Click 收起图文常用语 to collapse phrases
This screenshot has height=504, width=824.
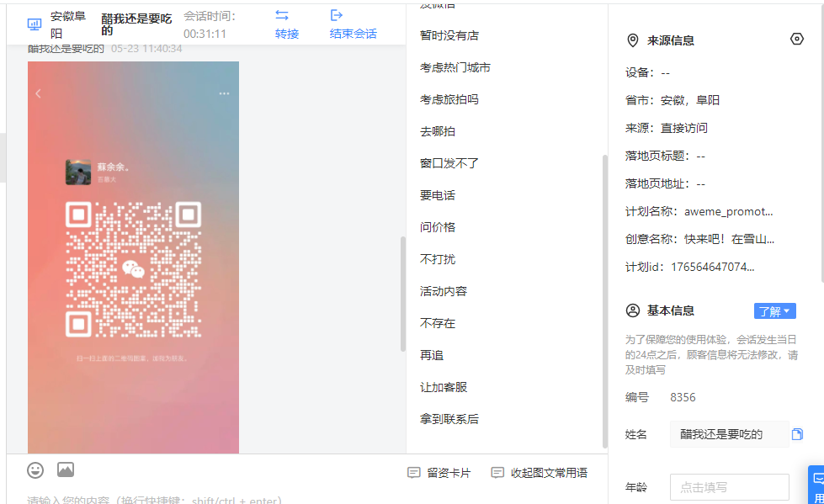(x=540, y=473)
